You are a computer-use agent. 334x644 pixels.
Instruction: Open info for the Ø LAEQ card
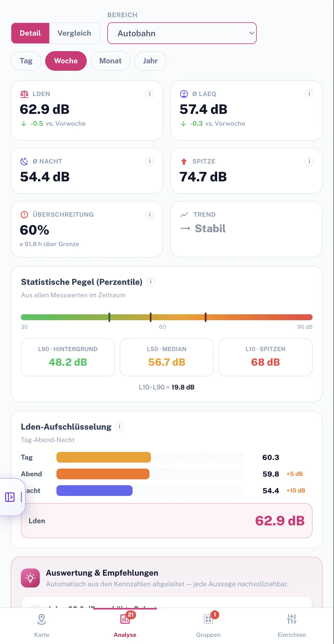tap(309, 94)
